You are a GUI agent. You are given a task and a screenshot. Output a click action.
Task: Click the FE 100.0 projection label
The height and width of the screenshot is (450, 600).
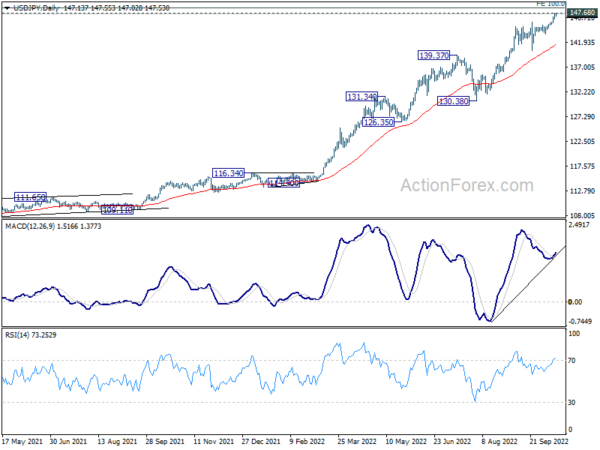click(551, 3)
